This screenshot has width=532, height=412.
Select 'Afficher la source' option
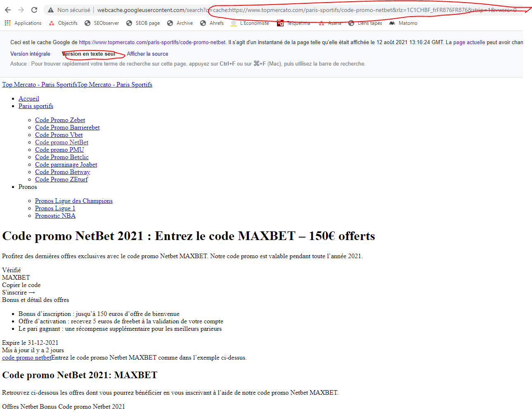pyautogui.click(x=147, y=54)
